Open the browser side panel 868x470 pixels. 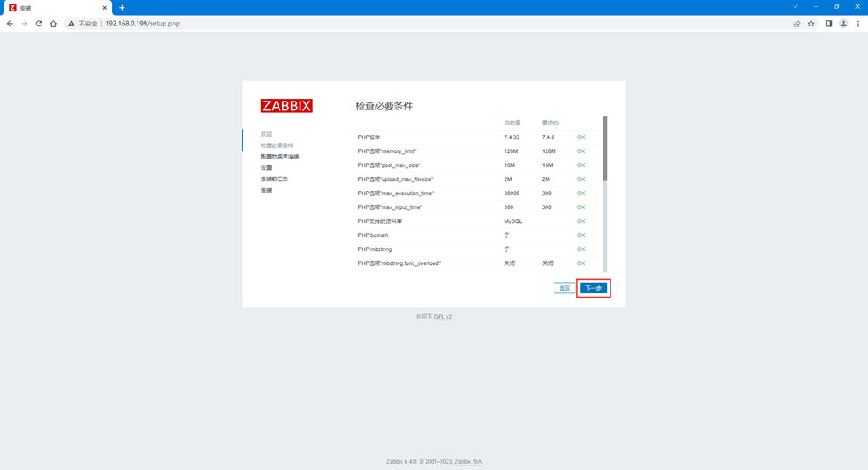tap(829, 24)
